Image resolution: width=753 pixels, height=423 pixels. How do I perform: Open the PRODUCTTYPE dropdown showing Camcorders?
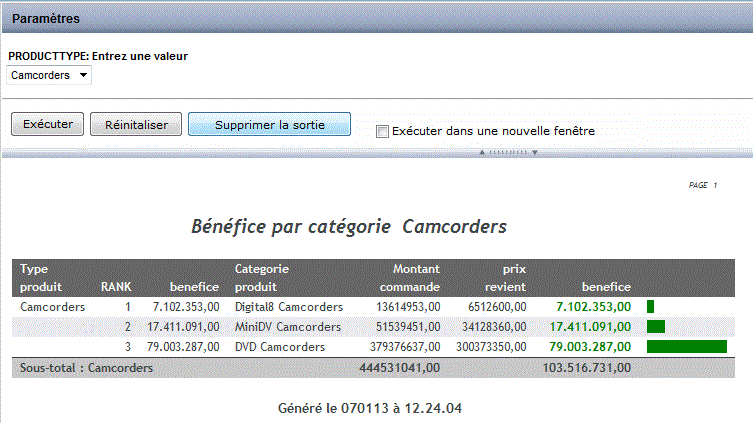pos(49,75)
